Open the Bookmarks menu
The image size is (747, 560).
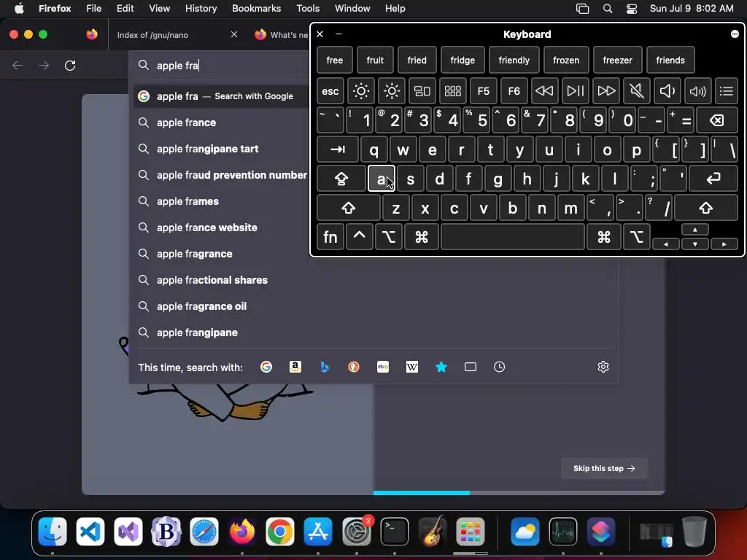point(256,9)
